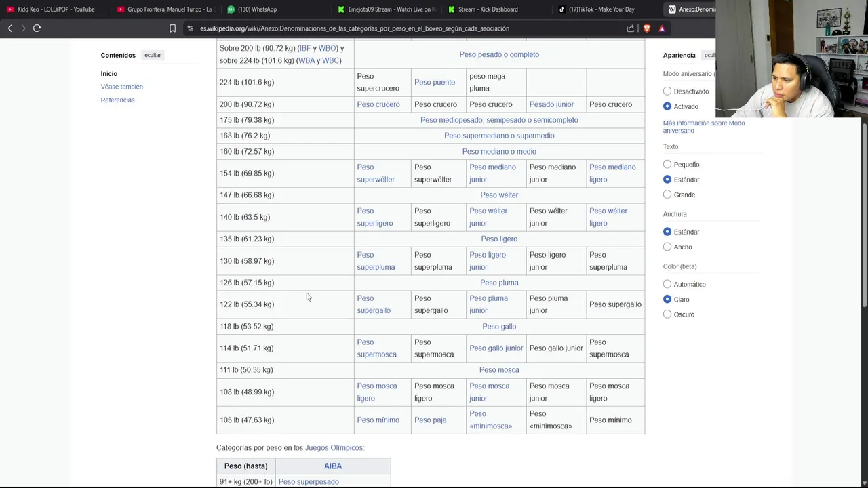
Task: Select the Desactivado anniversary mode option
Action: 667,91
